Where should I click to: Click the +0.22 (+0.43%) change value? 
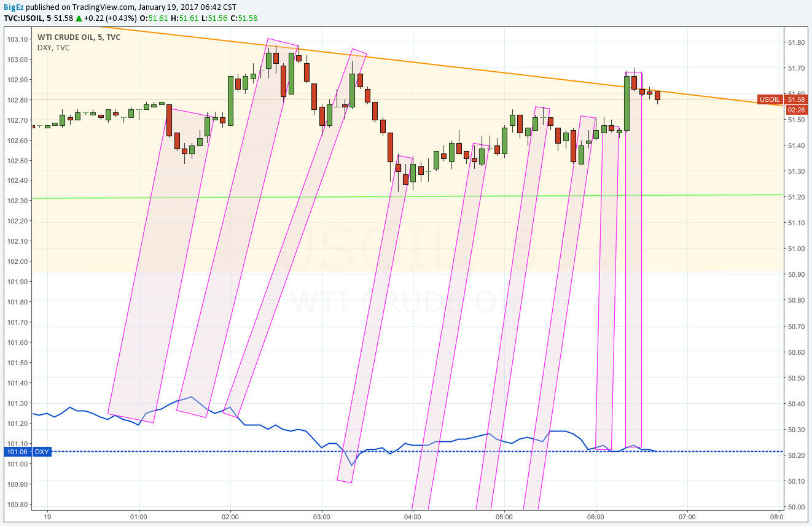click(x=111, y=18)
